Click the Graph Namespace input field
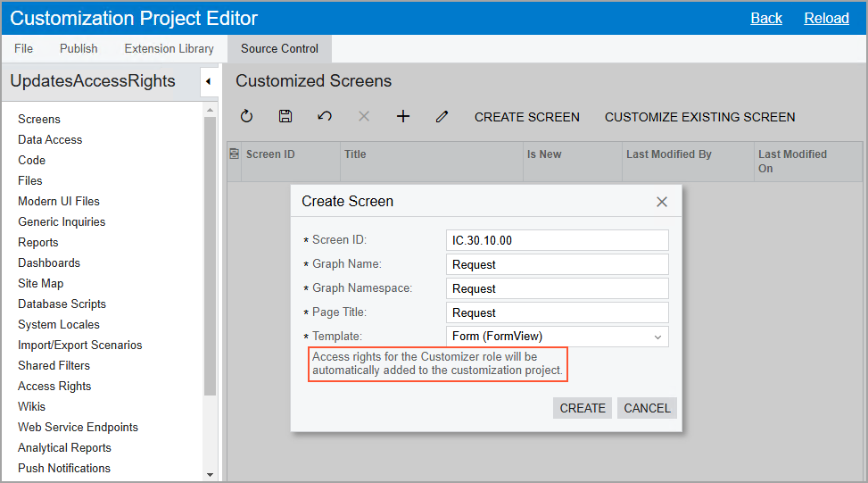Image resolution: width=868 pixels, height=483 pixels. point(557,288)
